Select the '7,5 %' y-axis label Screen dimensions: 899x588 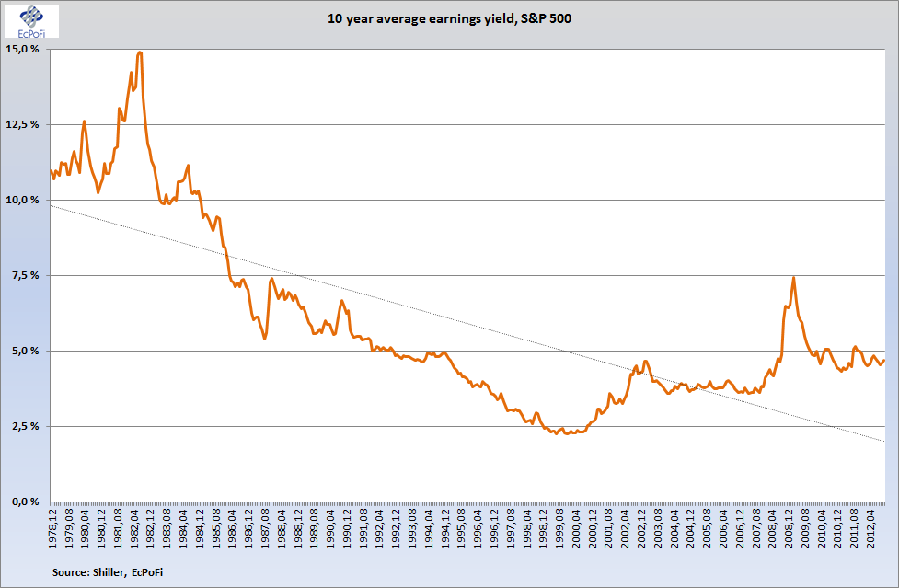tap(26, 276)
